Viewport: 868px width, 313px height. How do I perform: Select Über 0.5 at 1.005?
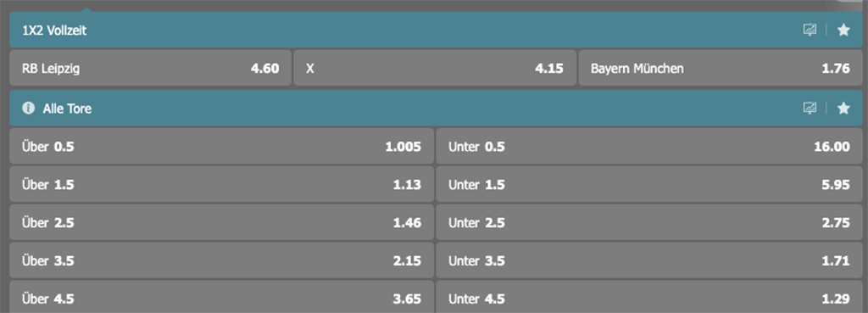point(221,146)
